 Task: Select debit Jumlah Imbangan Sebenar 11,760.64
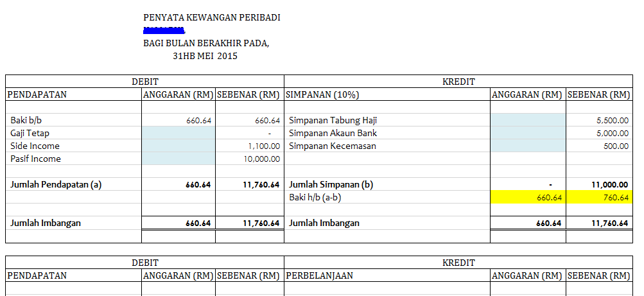(261, 223)
